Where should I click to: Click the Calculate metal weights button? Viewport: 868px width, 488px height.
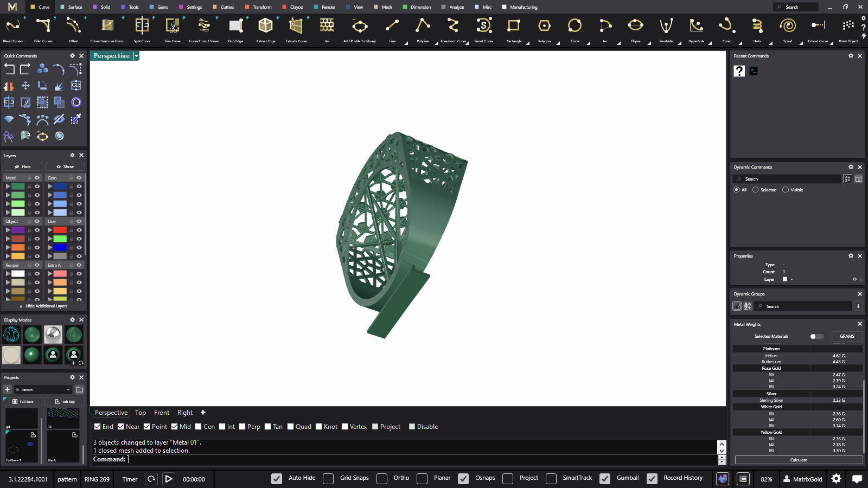point(799,460)
